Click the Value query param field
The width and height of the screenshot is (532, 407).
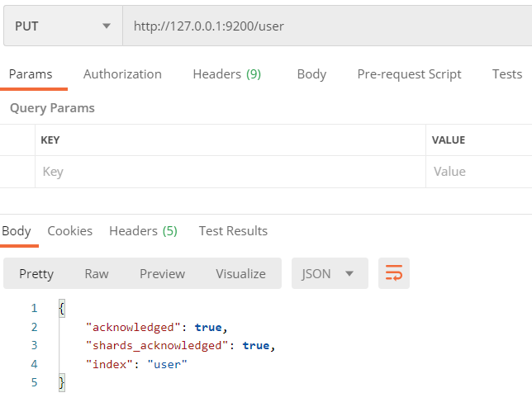(479, 172)
